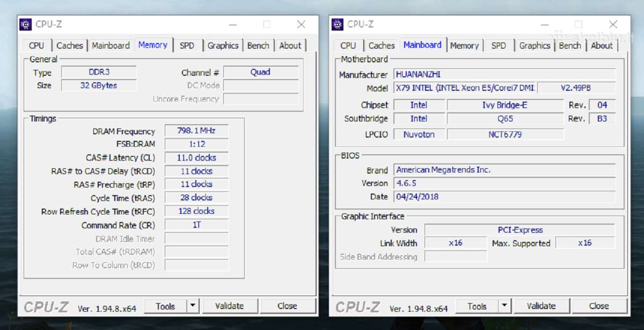Open About tab in left CPU-Z window
644x330 pixels.
(x=290, y=46)
